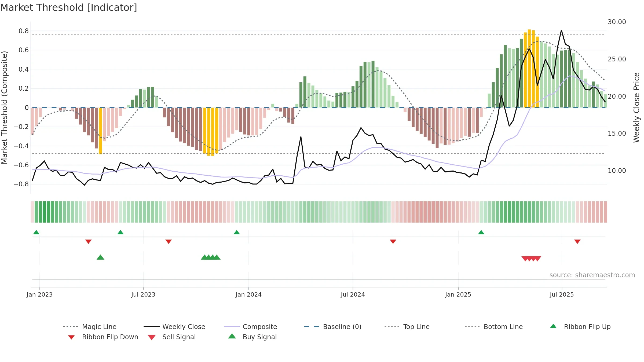Click the green Ribbon Flip Up legend triangle

pos(553,326)
